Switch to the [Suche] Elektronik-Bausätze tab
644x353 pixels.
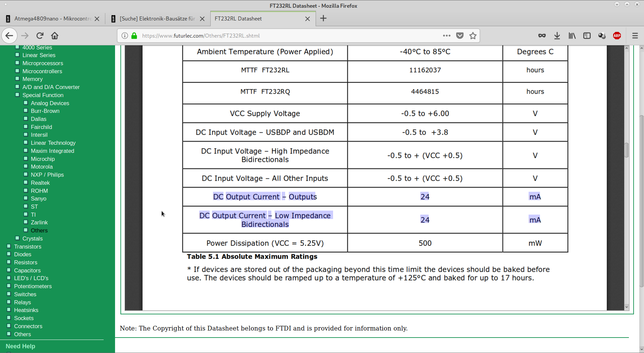[x=158, y=19]
